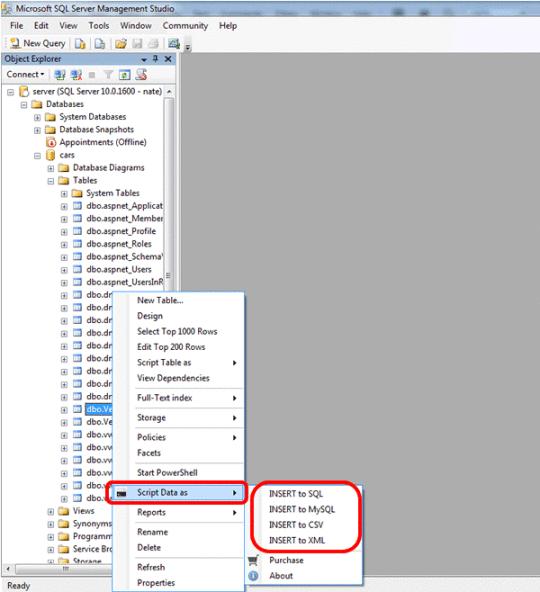Open the Community menu
The height and width of the screenshot is (592, 540).
pyautogui.click(x=185, y=26)
